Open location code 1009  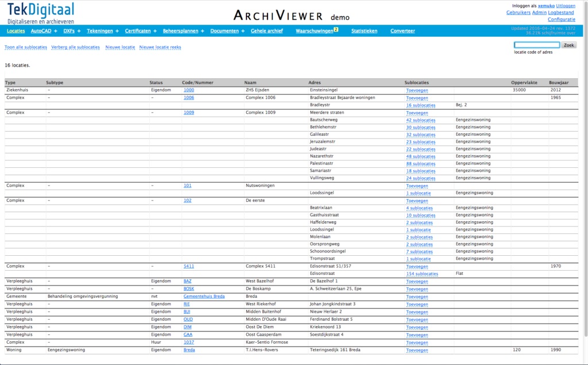click(x=188, y=113)
